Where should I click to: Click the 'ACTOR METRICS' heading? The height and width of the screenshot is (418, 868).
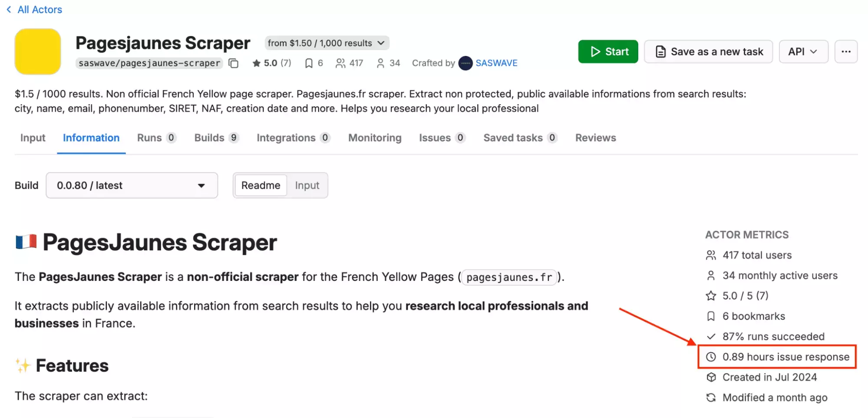tap(747, 235)
